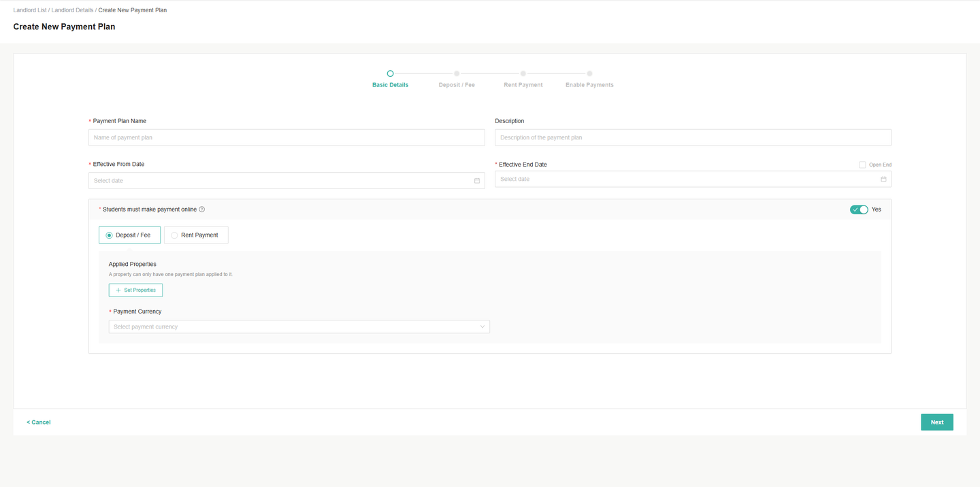Click the question mark tooltip icon near payment online
The width and height of the screenshot is (980, 487).
click(201, 209)
